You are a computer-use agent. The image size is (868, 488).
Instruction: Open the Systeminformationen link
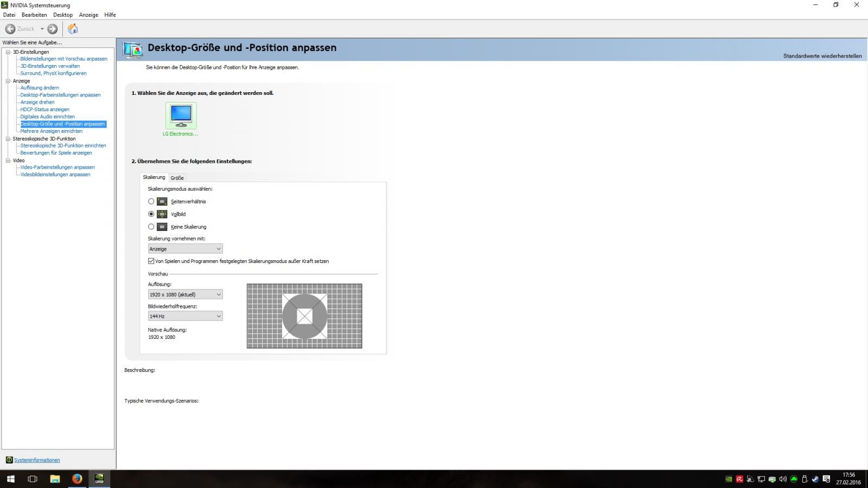(37, 460)
